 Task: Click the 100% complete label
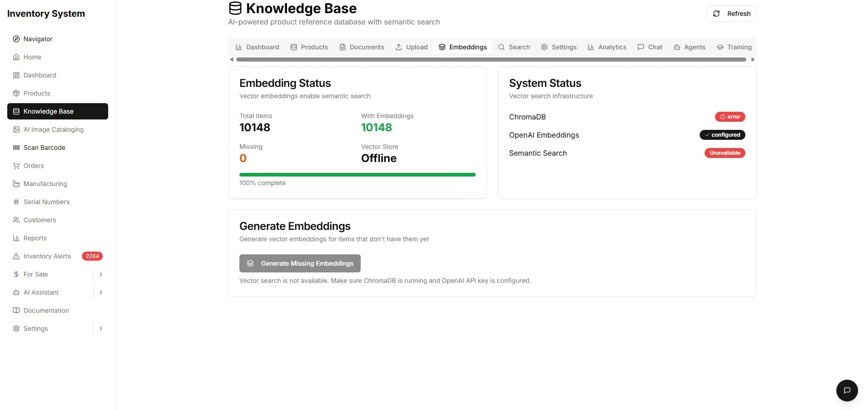tap(262, 183)
